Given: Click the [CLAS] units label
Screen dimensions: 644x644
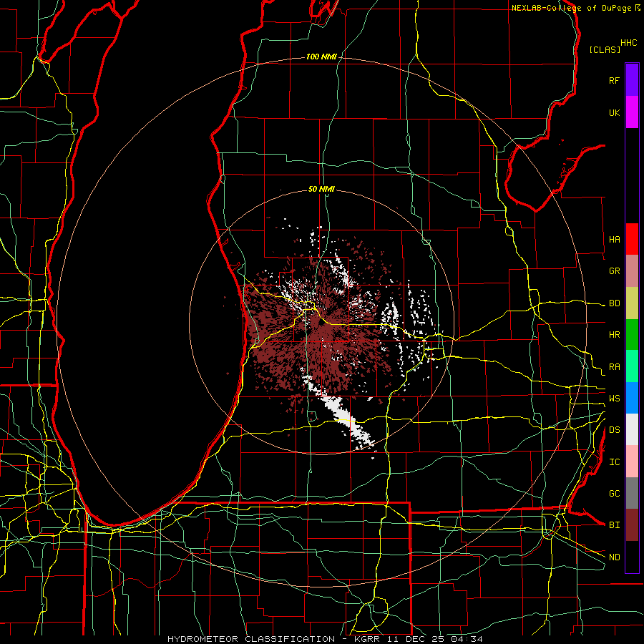Looking at the screenshot, I should [605, 49].
